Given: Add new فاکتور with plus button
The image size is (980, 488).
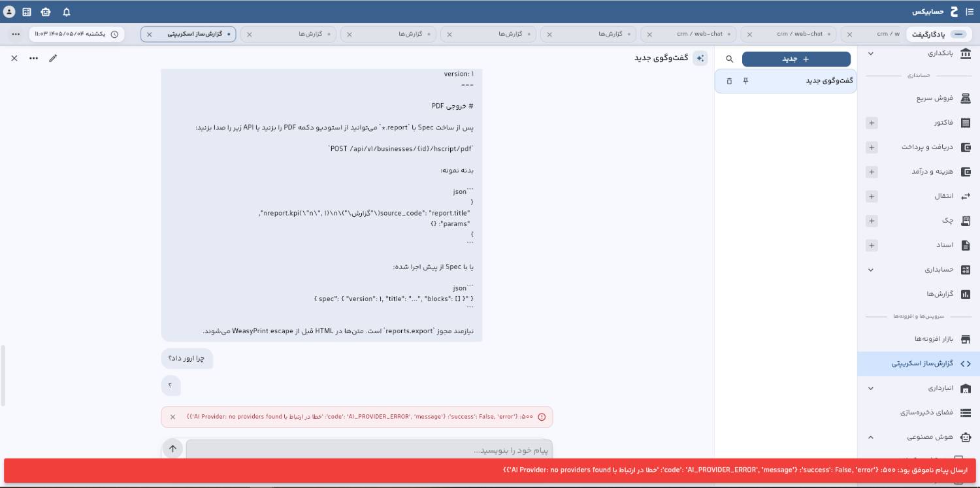Looking at the screenshot, I should click(x=872, y=123).
